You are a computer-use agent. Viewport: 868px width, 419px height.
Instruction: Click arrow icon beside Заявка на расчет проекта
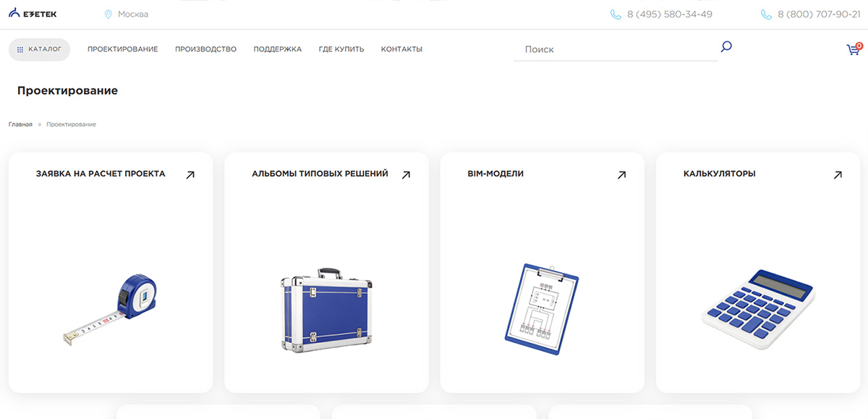click(190, 174)
